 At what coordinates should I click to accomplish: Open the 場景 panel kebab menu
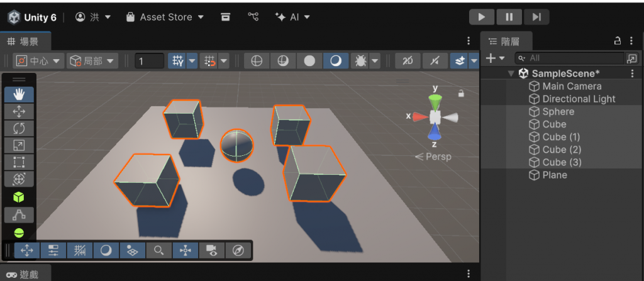[469, 41]
